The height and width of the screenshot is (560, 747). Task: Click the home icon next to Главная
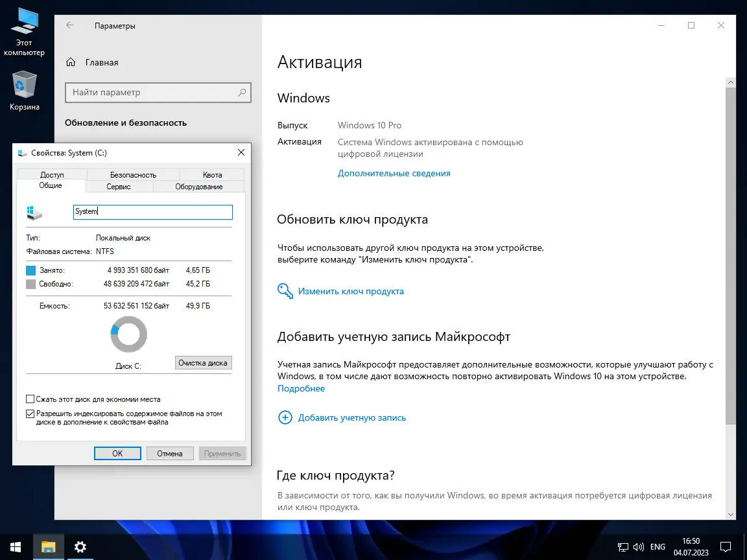pos(71,62)
